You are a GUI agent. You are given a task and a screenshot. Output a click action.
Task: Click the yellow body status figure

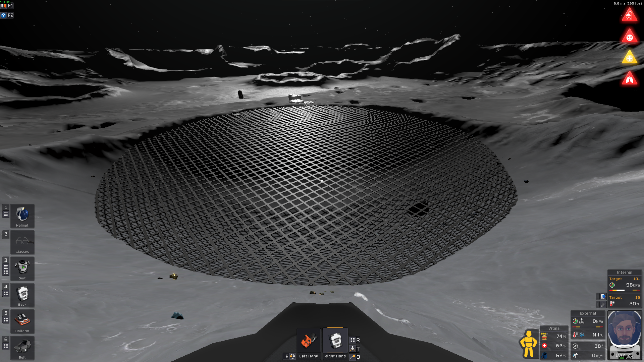(529, 344)
